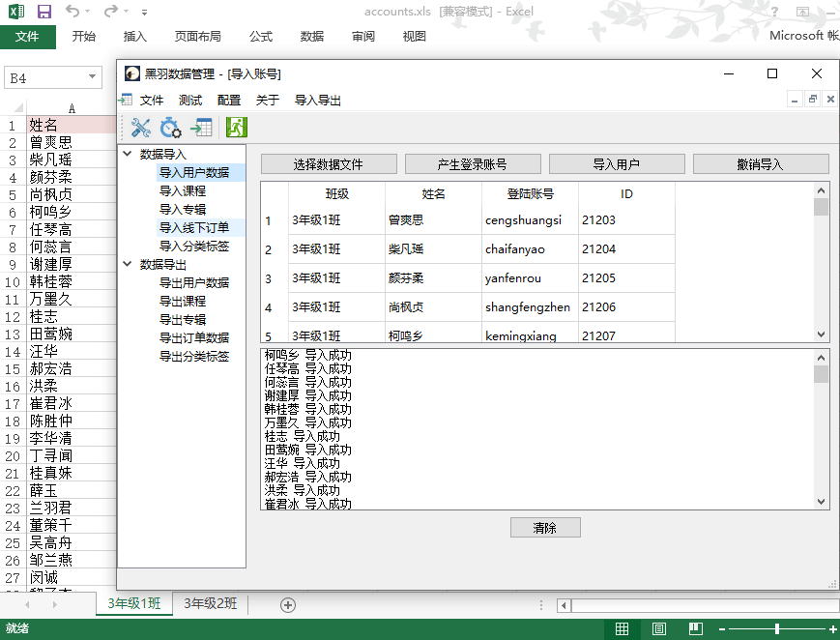Screen dimensions: 840x640
Task: Click the 撤销导入 button
Action: 761,164
